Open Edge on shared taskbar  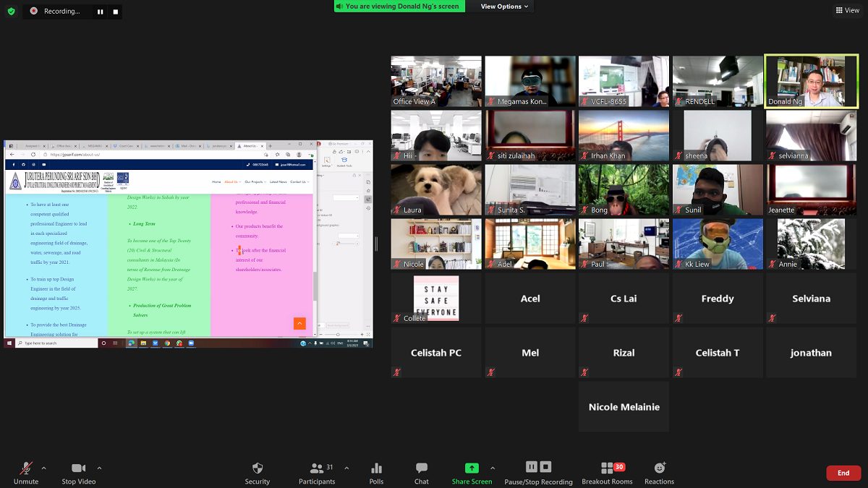(132, 343)
